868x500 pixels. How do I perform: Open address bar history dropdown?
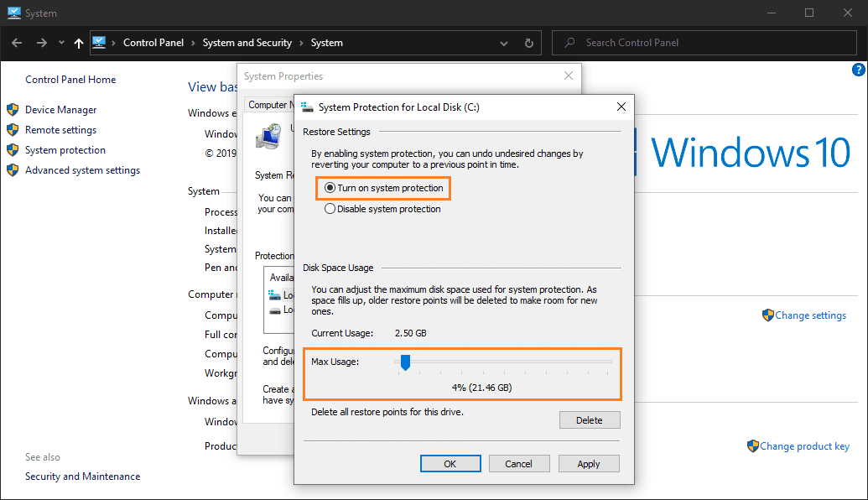(x=504, y=43)
